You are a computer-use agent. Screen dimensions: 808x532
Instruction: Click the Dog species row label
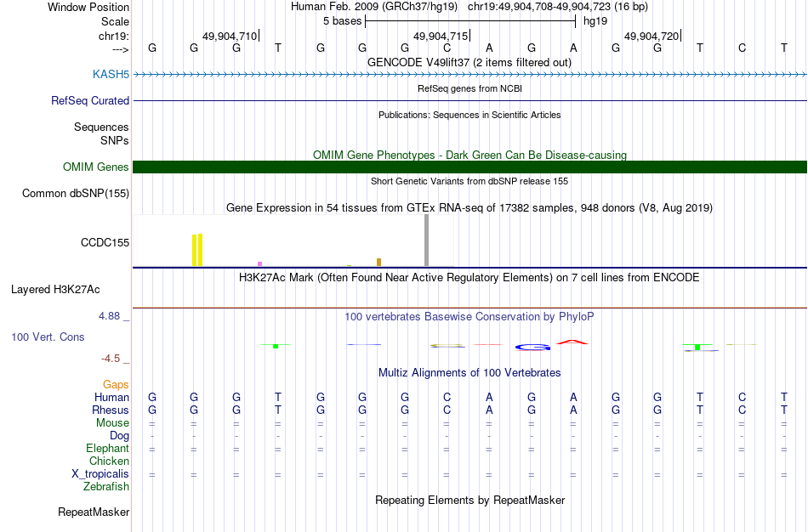point(120,436)
